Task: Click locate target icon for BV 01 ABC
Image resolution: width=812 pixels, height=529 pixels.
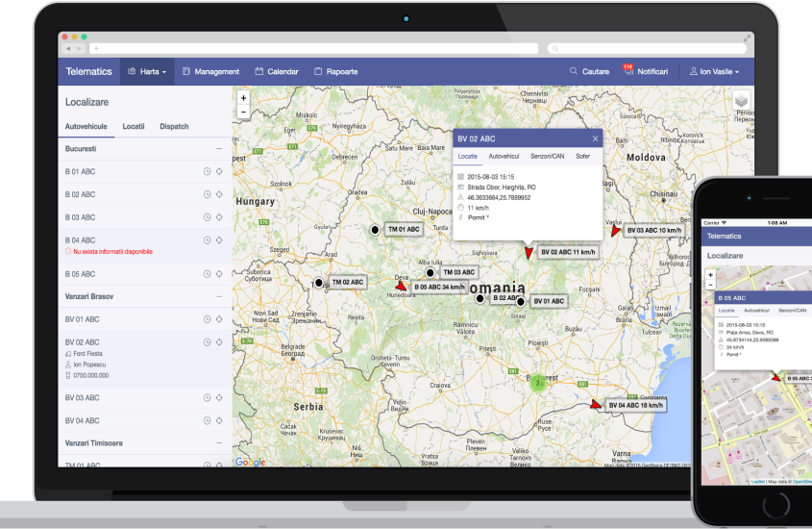Action: click(x=219, y=319)
